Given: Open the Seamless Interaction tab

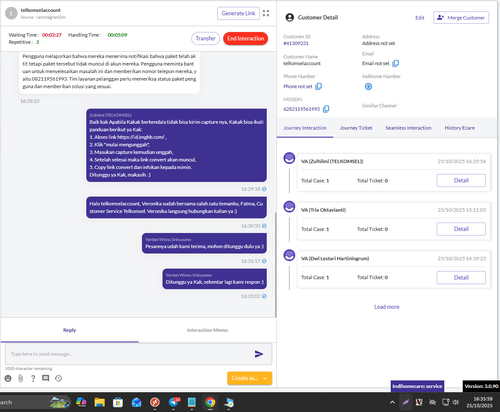Looking at the screenshot, I should [x=408, y=128].
